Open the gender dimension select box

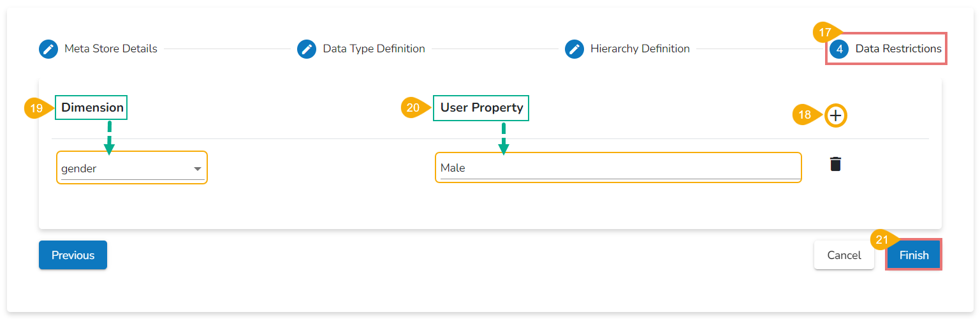pos(128,169)
